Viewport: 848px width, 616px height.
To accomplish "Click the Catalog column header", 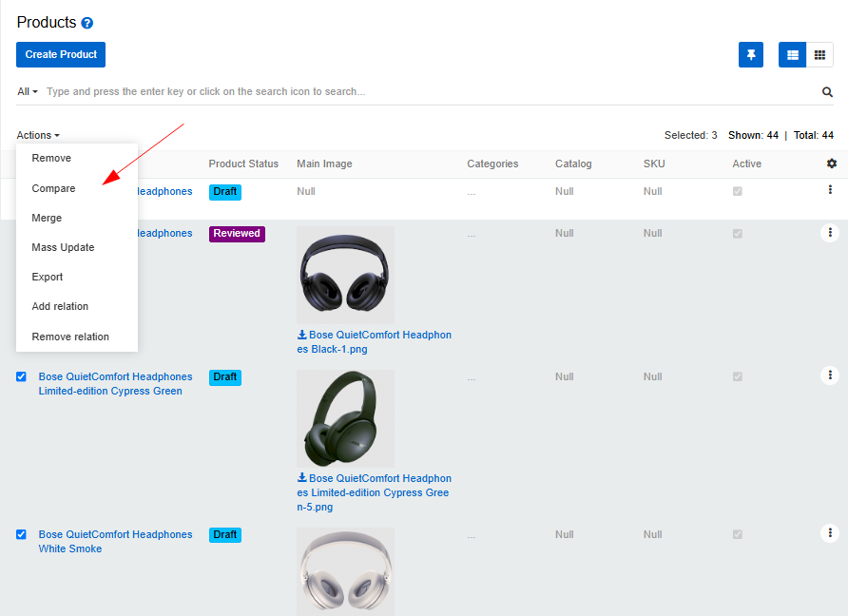I will click(x=573, y=164).
